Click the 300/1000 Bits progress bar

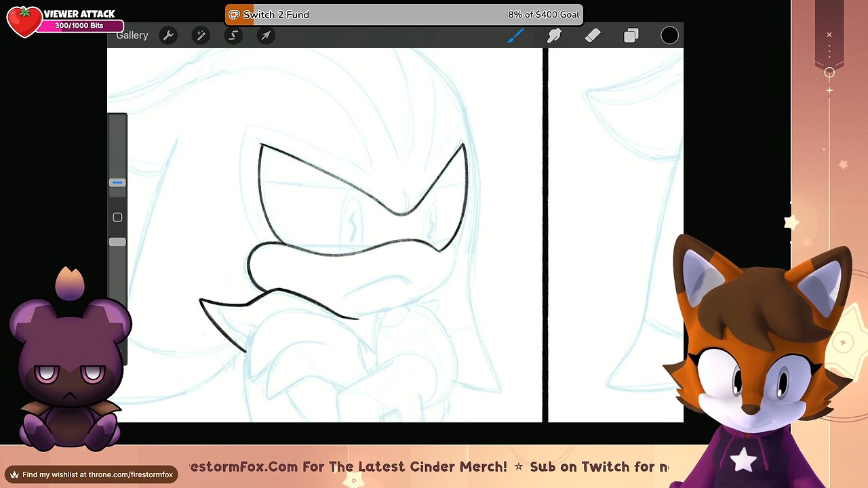pyautogui.click(x=80, y=26)
